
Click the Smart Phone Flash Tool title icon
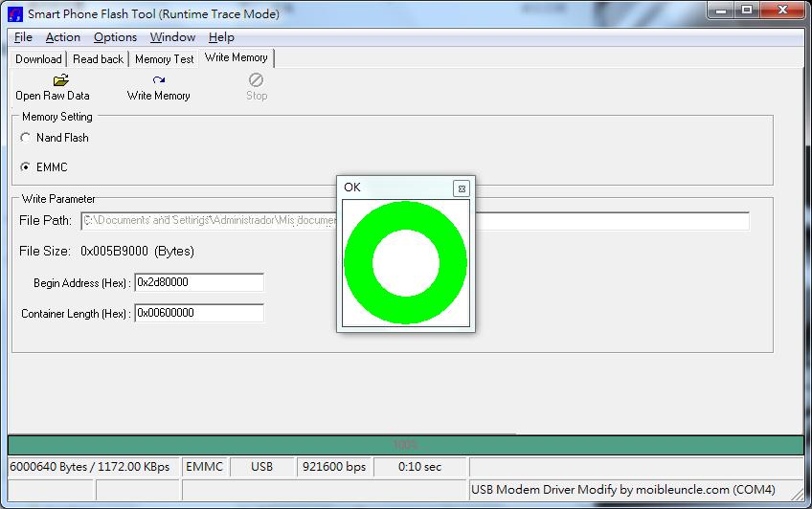click(15, 14)
